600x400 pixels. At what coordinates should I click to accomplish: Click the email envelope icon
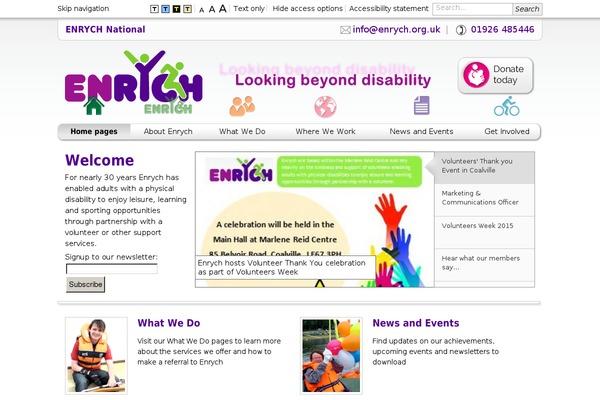[345, 30]
